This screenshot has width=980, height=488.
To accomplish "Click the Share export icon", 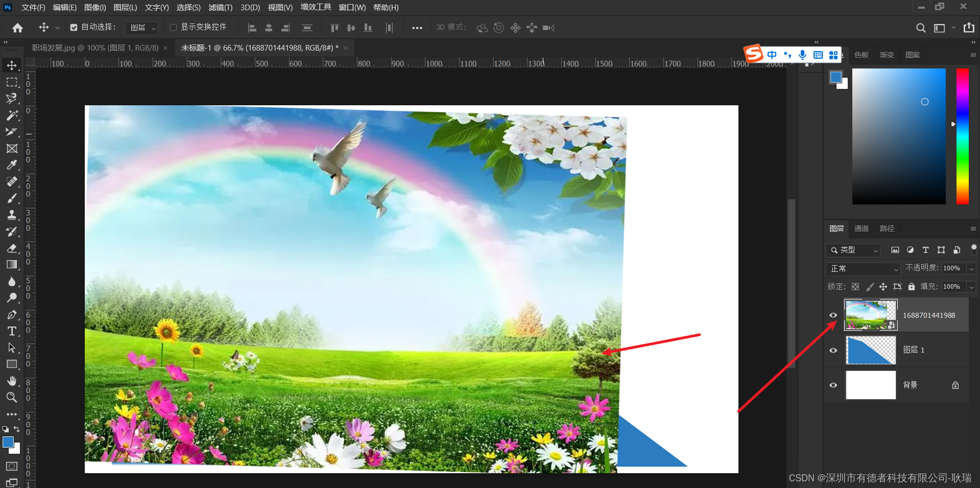I will click(968, 28).
